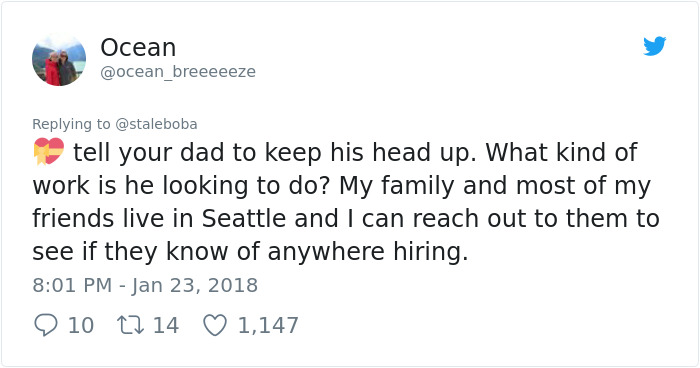Image resolution: width=700 pixels, height=368 pixels.
Task: Click the retweet count 14
Action: (166, 325)
